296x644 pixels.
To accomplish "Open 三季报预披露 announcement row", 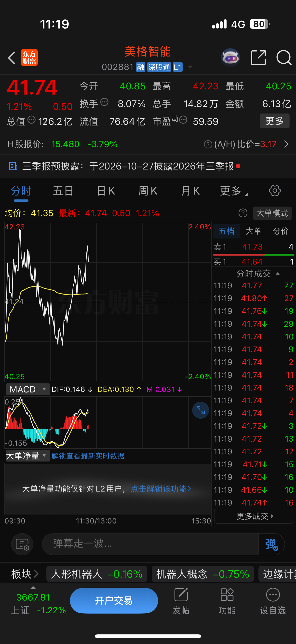I will pos(148,166).
